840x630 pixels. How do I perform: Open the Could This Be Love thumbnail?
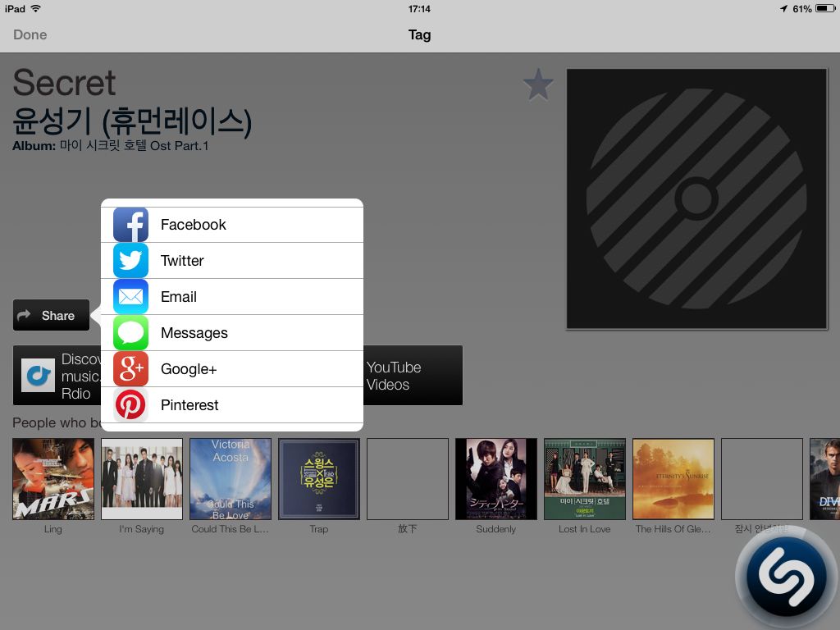click(231, 479)
